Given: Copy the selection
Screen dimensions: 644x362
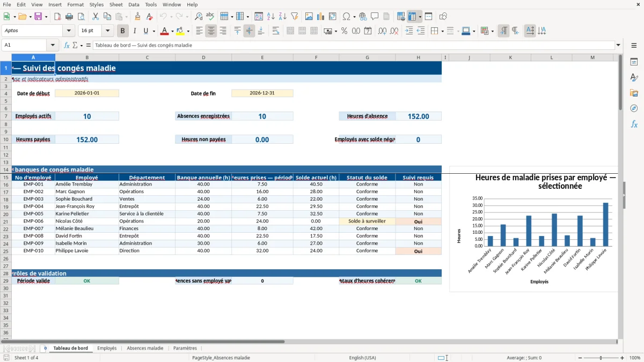Looking at the screenshot, I should (x=107, y=17).
